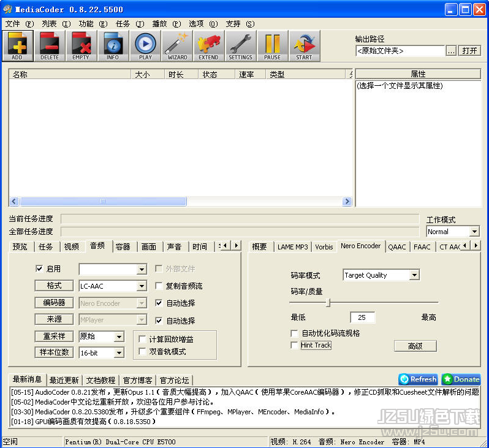This screenshot has width=489, height=448.
Task: Click the 输出路径 text field
Action: (400, 51)
